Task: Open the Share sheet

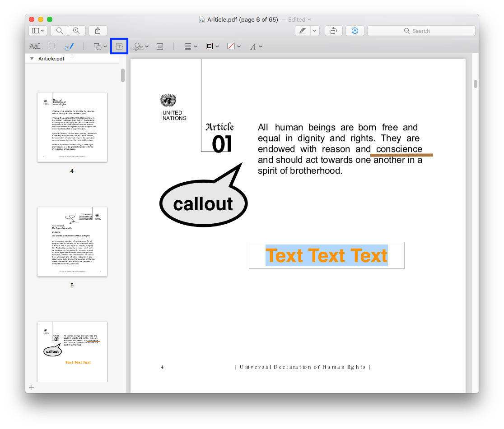Action: click(x=98, y=30)
